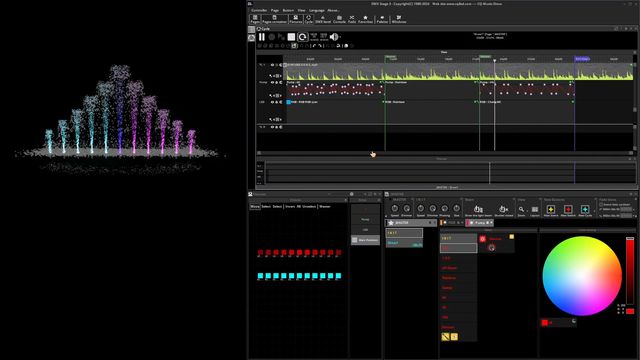This screenshot has width=640, height=360.
Task: Open the Language menu
Action: [x=317, y=10]
